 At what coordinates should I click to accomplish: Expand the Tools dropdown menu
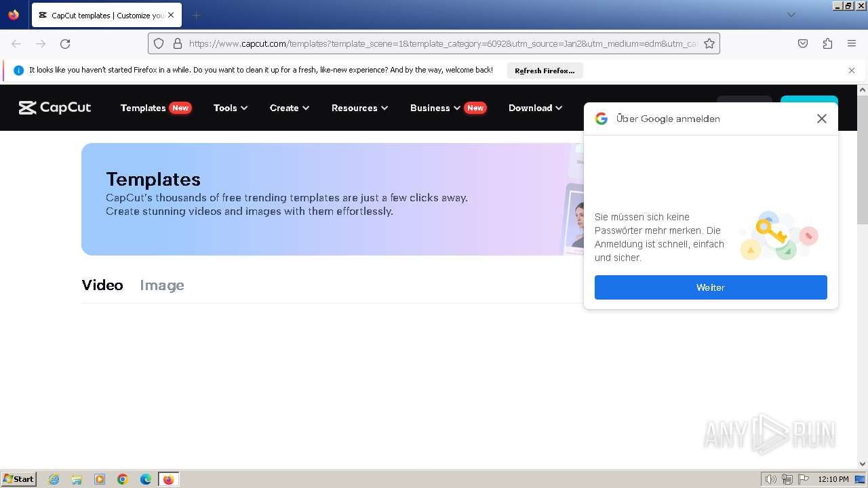(231, 108)
